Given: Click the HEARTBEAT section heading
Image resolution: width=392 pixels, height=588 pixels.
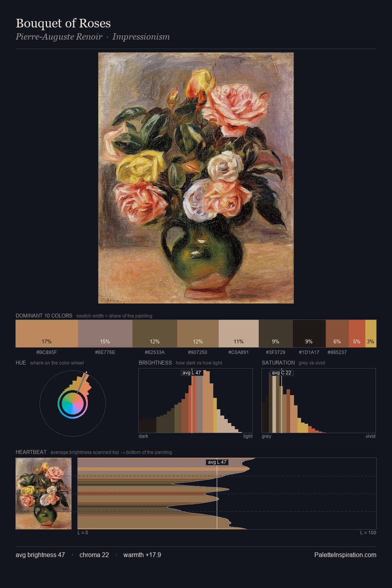Looking at the screenshot, I should click(31, 452).
